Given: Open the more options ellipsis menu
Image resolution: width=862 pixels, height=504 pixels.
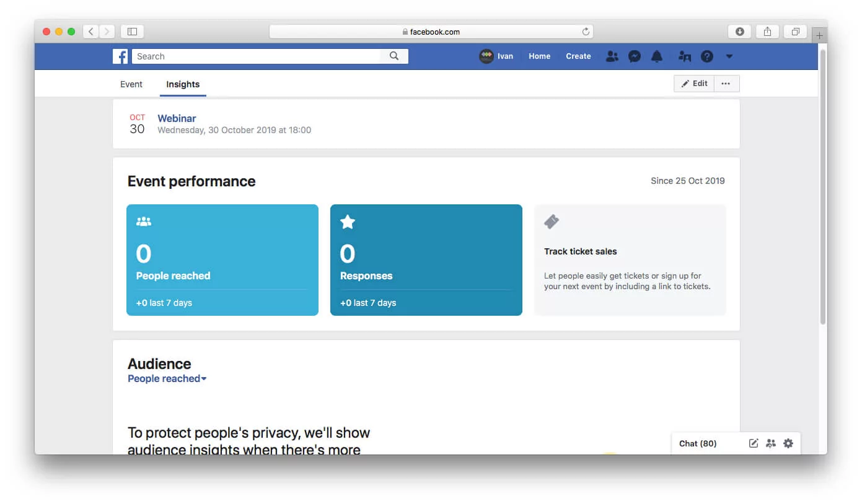Looking at the screenshot, I should [726, 83].
